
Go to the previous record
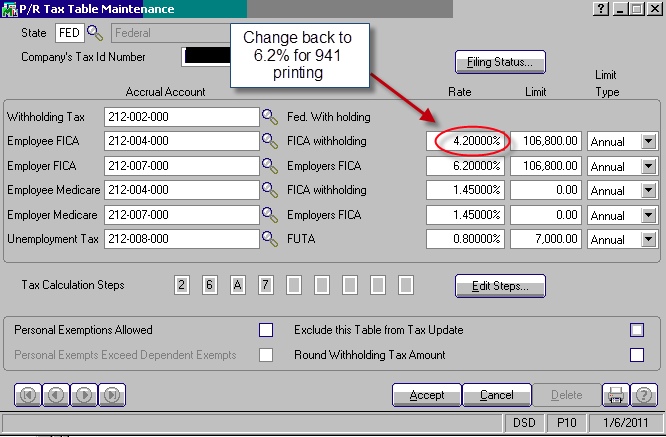click(56, 395)
